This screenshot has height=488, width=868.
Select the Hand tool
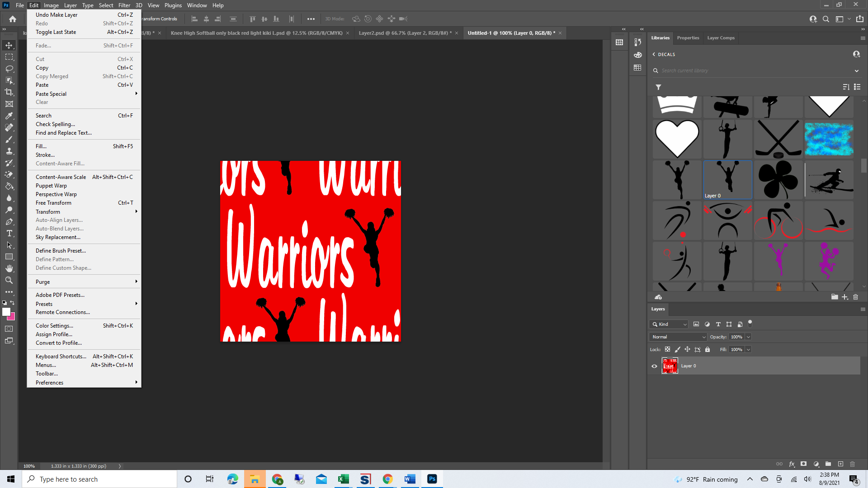point(9,268)
